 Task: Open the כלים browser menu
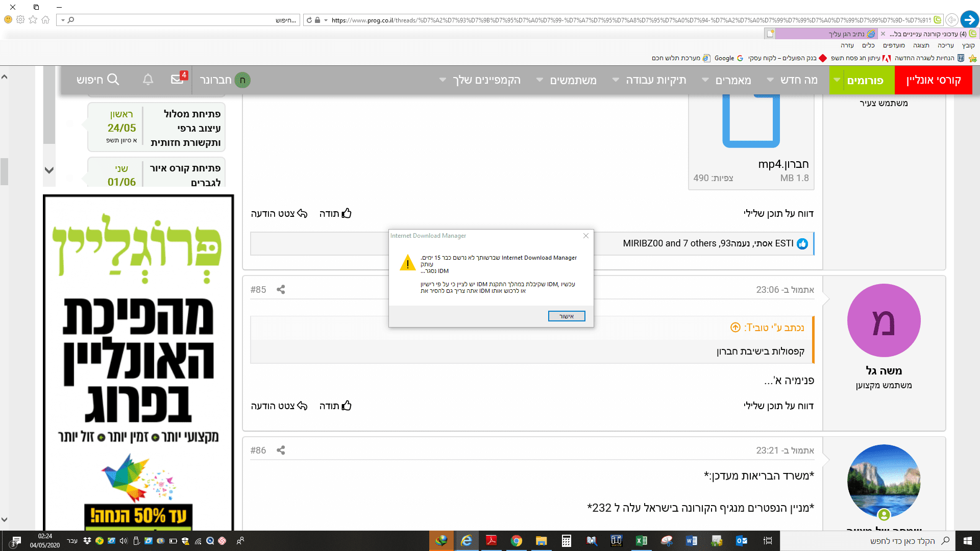click(x=868, y=45)
